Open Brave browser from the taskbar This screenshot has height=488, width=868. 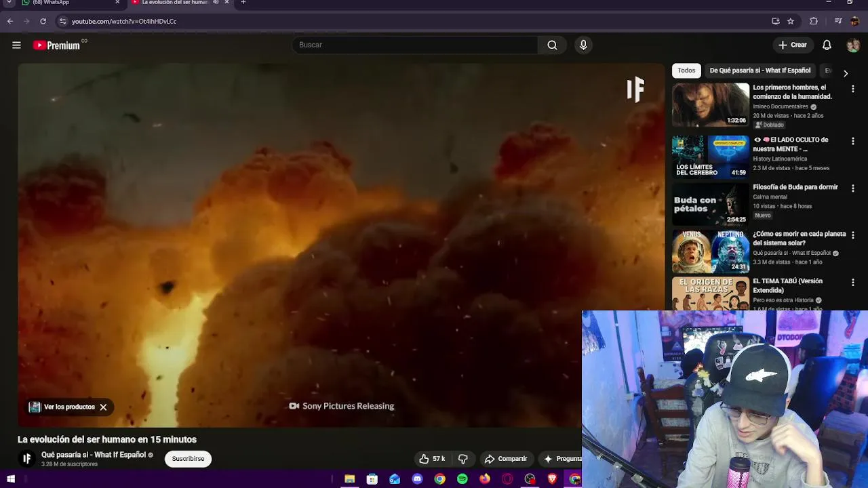click(553, 479)
